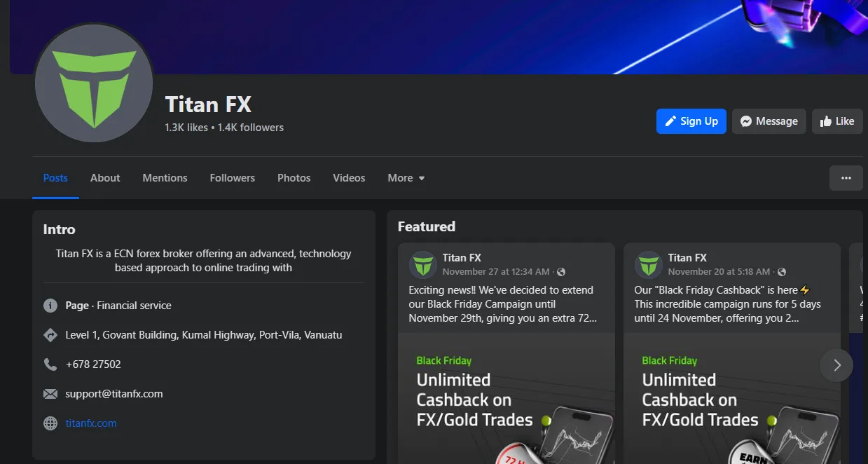Open the November 20 featured post avatar
The width and height of the screenshot is (868, 464).
pos(648,265)
